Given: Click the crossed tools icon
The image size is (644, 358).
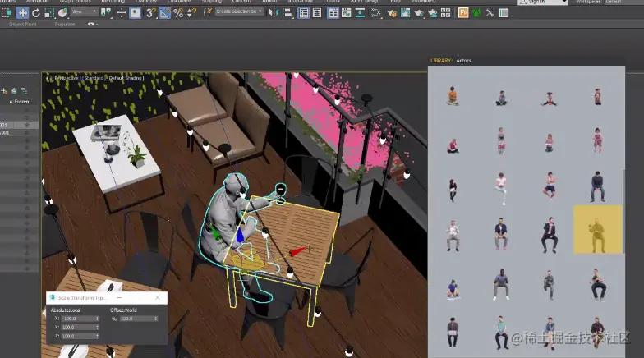Looking at the screenshot, I should point(490,13).
